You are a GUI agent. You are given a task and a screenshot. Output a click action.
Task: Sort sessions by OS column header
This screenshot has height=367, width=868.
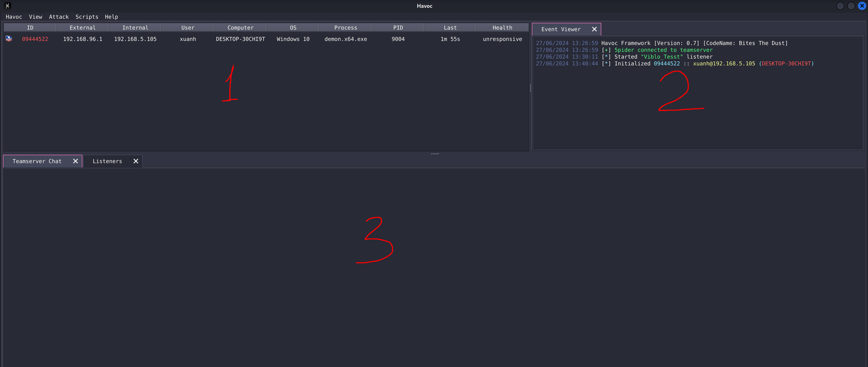(293, 27)
